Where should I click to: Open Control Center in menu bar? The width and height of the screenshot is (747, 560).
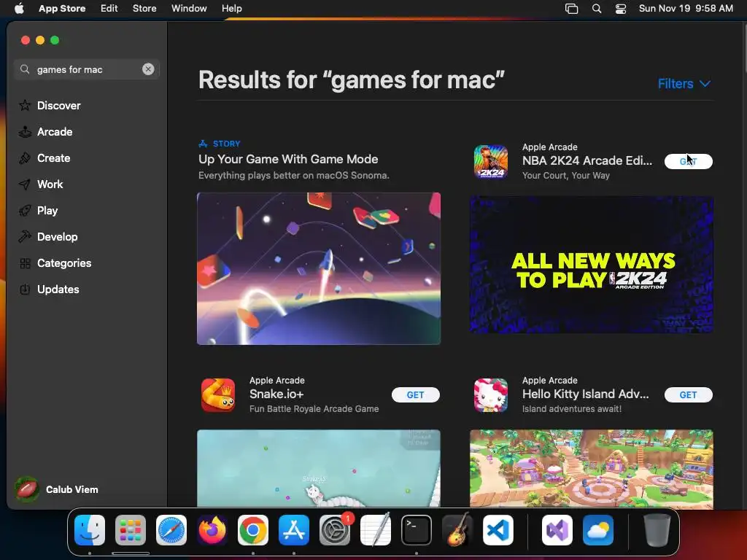pyautogui.click(x=621, y=8)
